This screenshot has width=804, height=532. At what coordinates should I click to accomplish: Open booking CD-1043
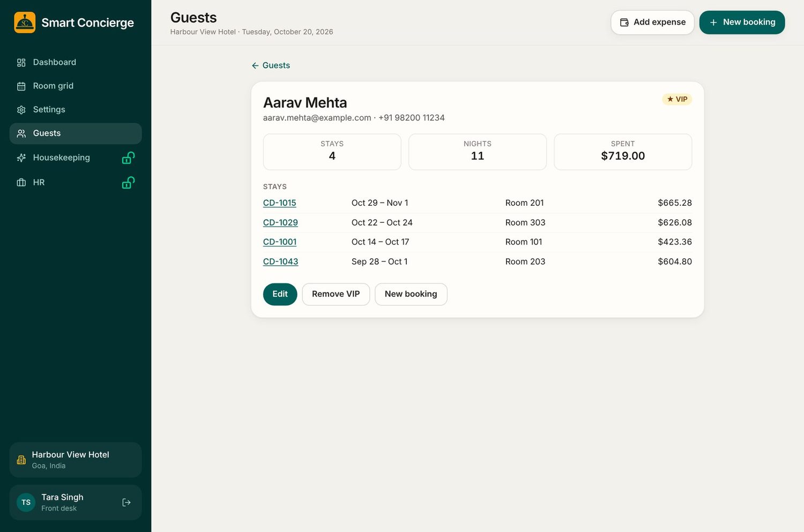[x=280, y=261]
